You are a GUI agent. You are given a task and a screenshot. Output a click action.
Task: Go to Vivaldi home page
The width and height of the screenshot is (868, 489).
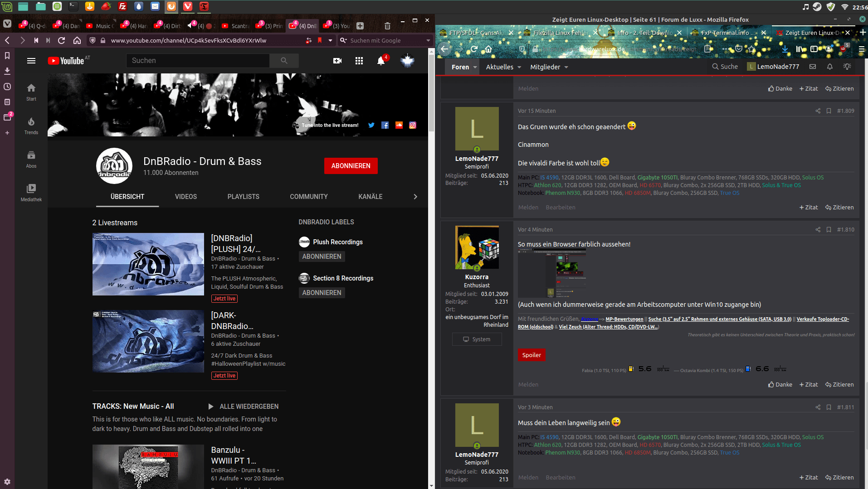(77, 40)
